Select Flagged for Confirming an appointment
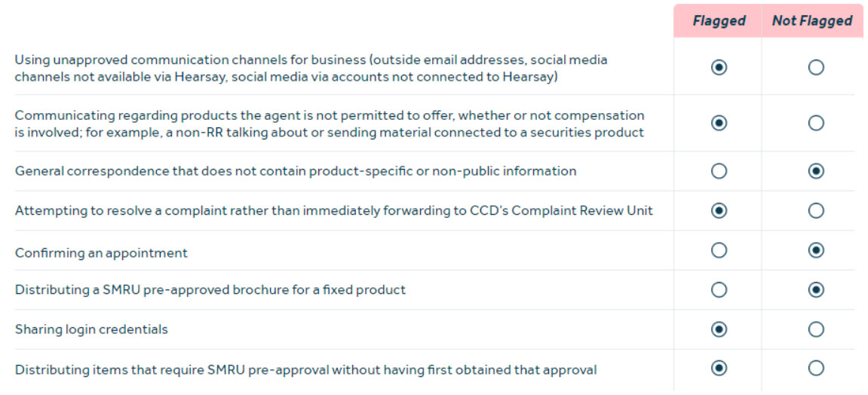 (x=719, y=250)
